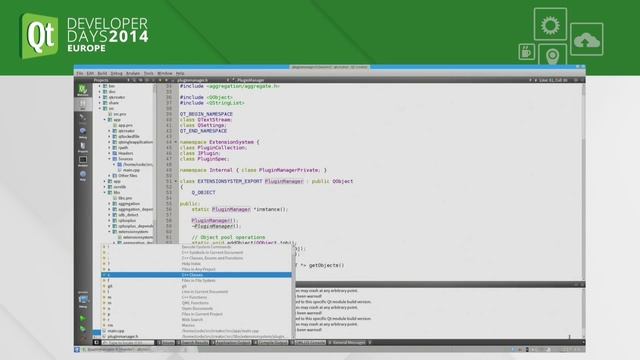Choose Open Documents locator filter

tap(196, 309)
